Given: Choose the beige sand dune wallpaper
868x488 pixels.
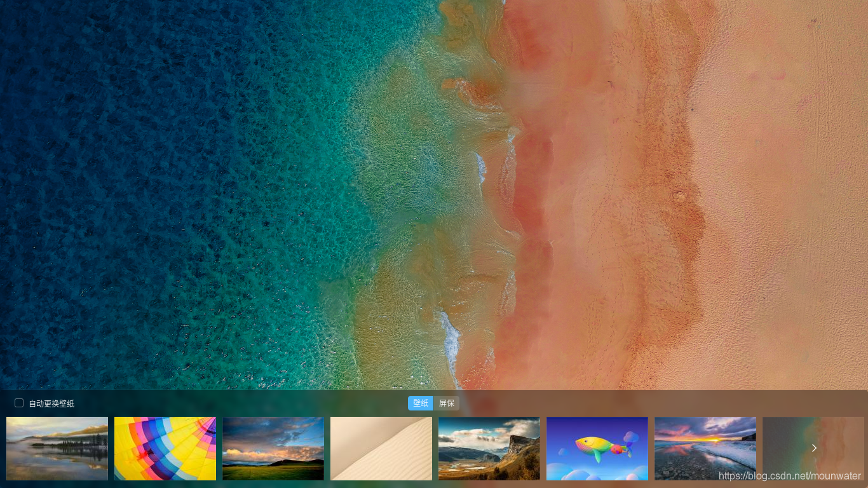Looking at the screenshot, I should [x=381, y=449].
